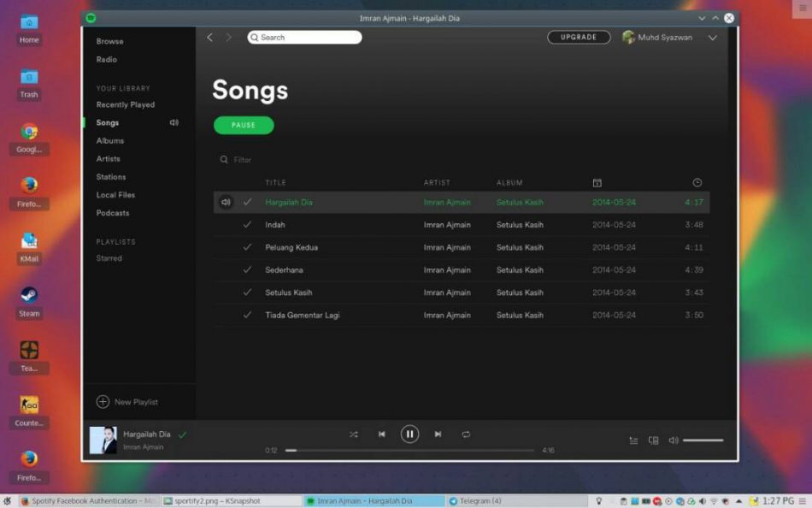Viewport: 812px width, 508px height.
Task: Click the Filter field
Action: click(242, 160)
